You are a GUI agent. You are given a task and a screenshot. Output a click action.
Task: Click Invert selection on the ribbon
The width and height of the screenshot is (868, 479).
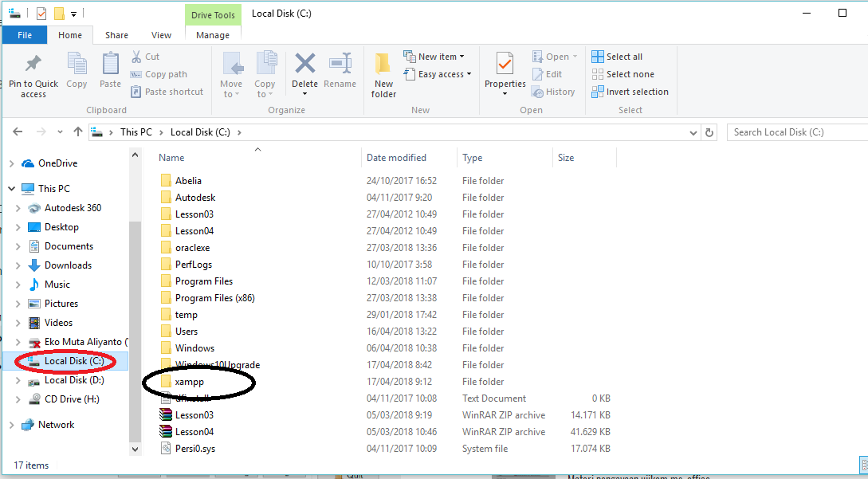(x=630, y=91)
